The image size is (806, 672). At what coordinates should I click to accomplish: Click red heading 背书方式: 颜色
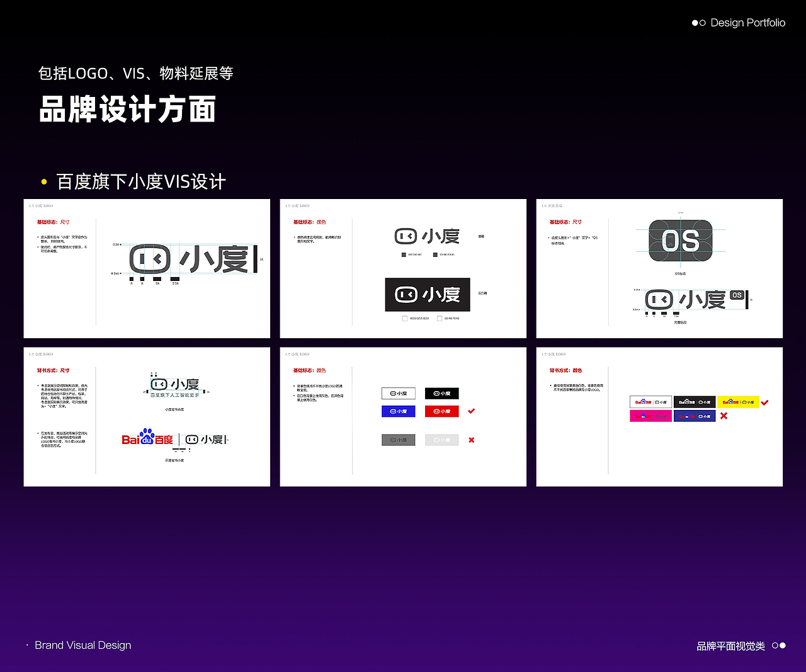pos(565,370)
